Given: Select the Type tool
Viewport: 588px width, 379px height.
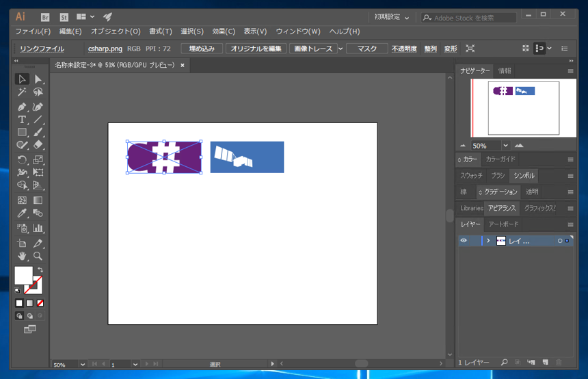Looking at the screenshot, I should 22,120.
